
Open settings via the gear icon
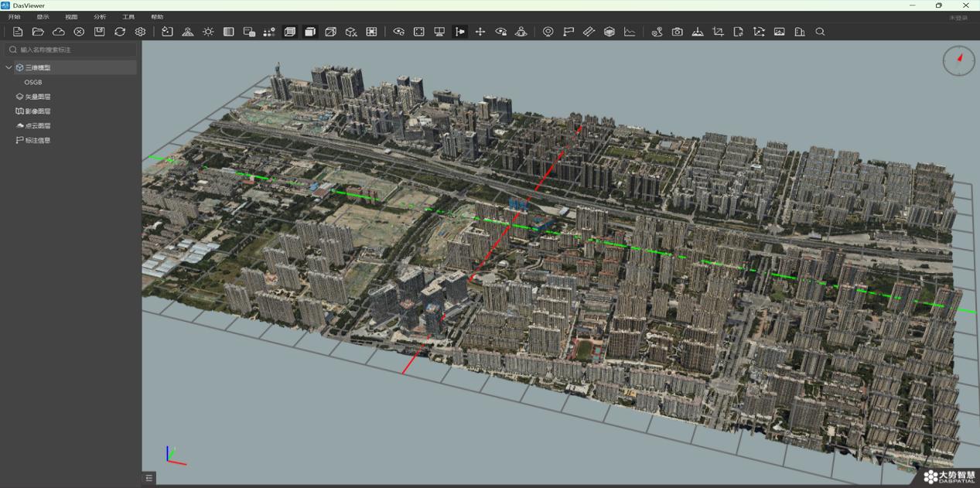140,32
